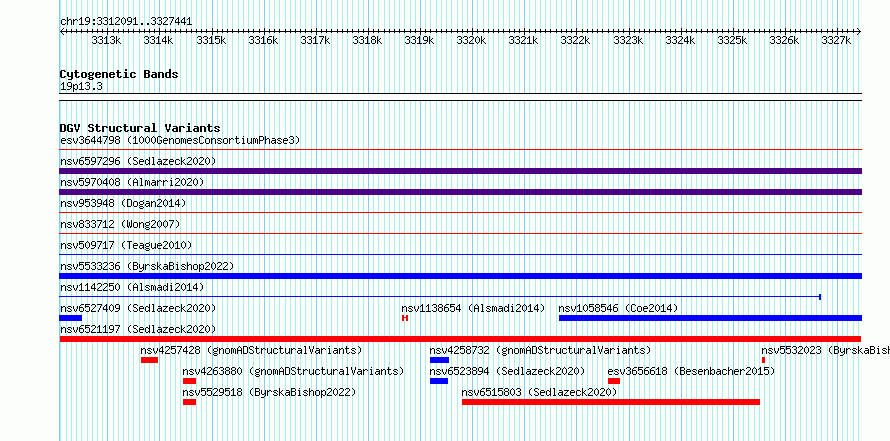This screenshot has height=441, width=890.
Task: Click nsv4258732 gnomAD variant label
Action: 540,350
